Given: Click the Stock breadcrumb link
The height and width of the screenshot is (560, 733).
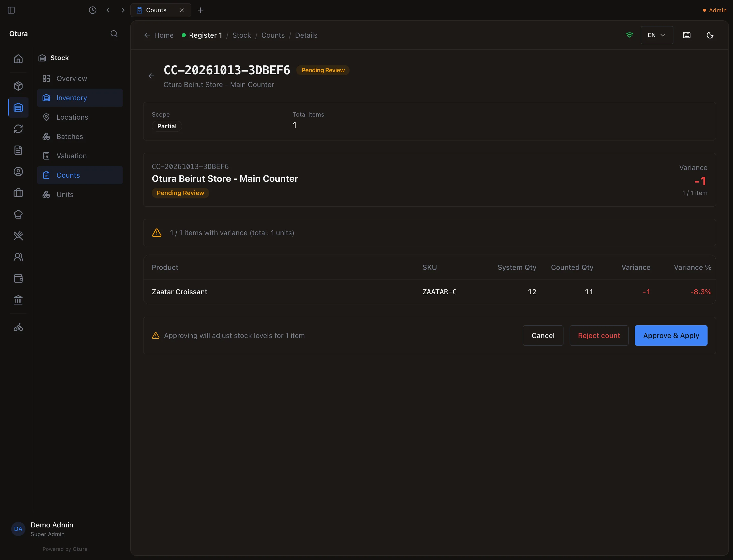Looking at the screenshot, I should [x=241, y=35].
